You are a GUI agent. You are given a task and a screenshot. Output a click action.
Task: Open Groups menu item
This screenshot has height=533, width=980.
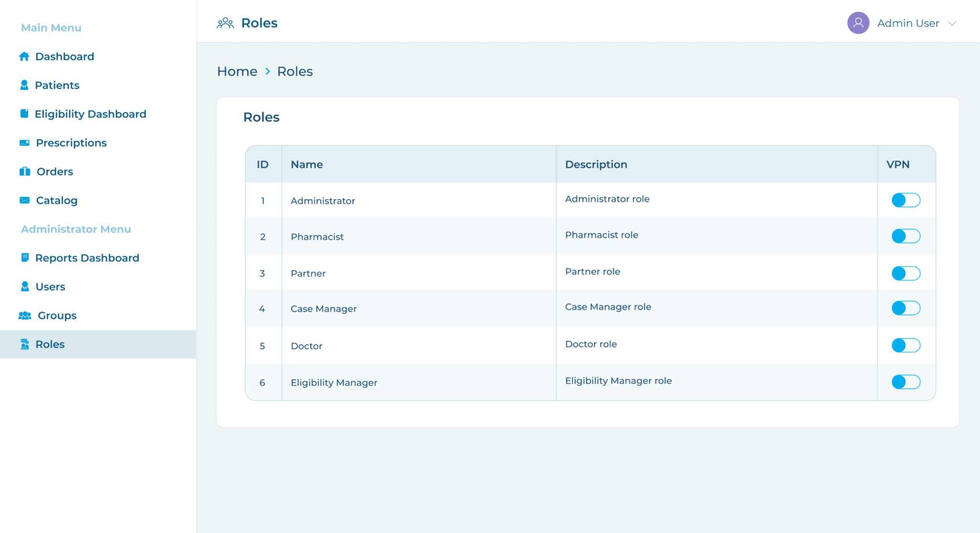57,315
